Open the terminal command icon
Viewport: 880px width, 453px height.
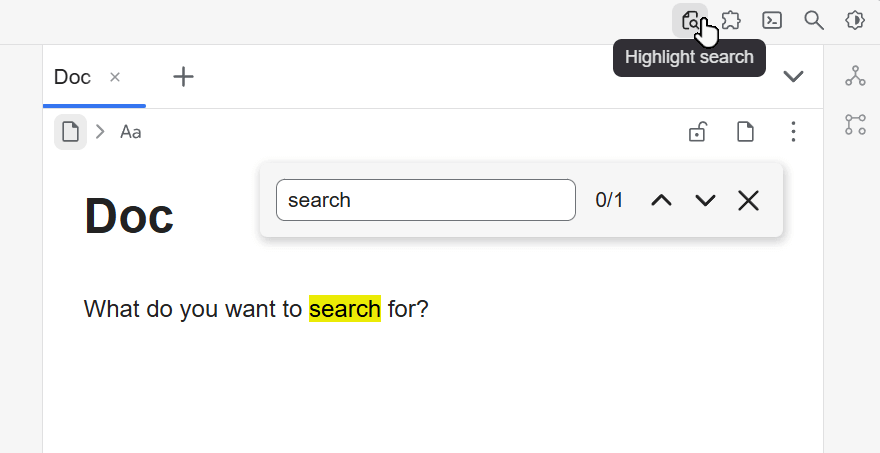772,20
